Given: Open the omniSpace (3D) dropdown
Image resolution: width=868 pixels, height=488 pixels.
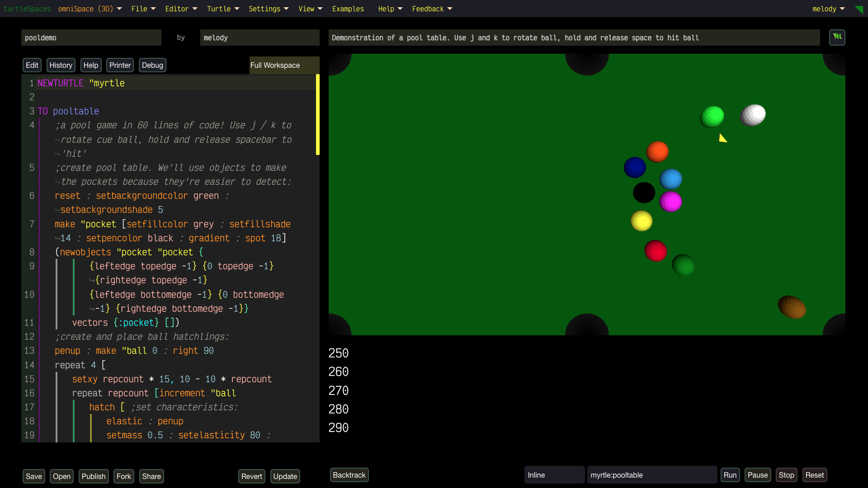Looking at the screenshot, I should [90, 9].
